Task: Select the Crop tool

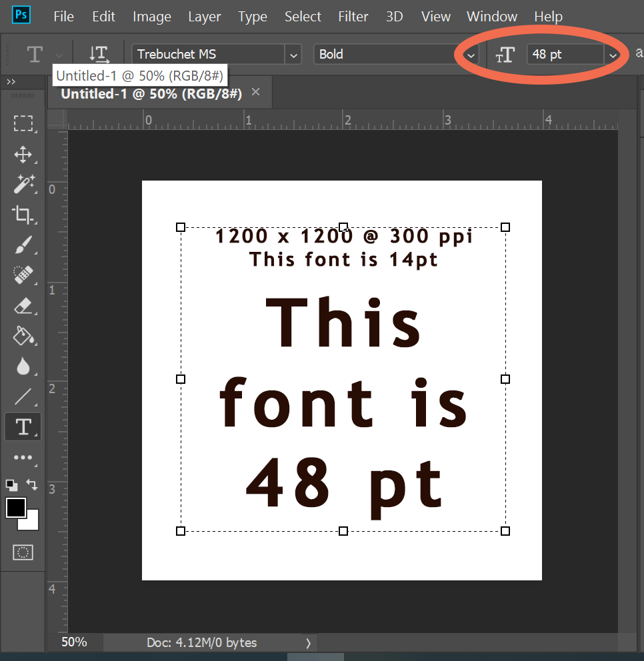Action: pos(24,215)
